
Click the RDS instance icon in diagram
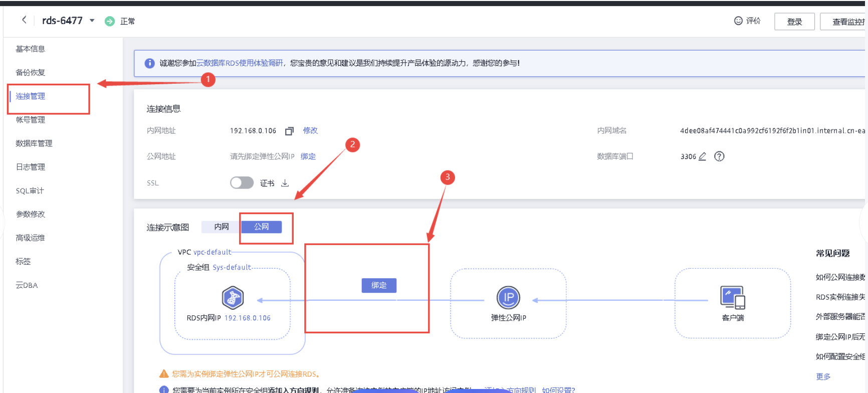point(233,297)
